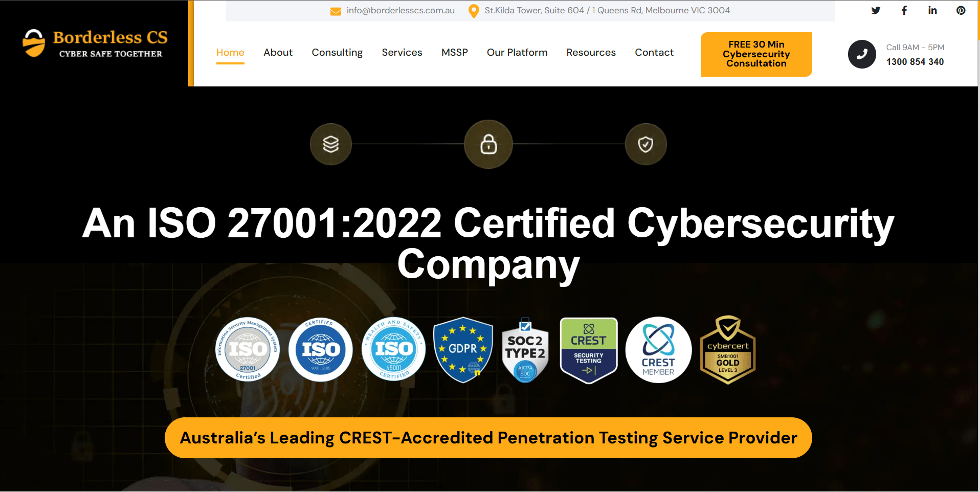The image size is (980, 492).
Task: Click the Call 9AM – 5PM text
Action: [915, 48]
